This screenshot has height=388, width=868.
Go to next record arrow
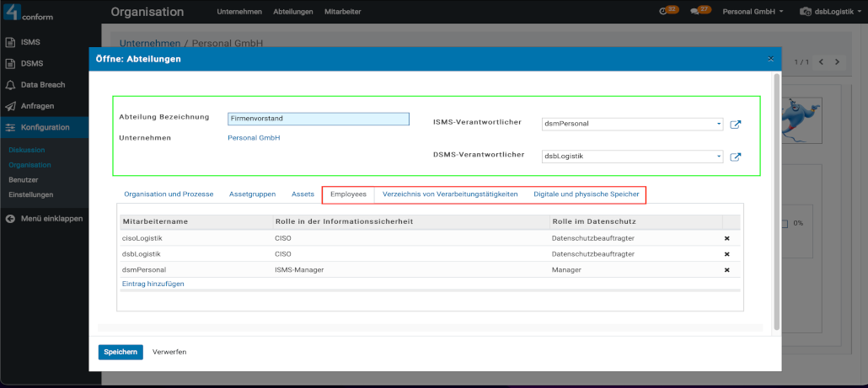click(x=838, y=62)
